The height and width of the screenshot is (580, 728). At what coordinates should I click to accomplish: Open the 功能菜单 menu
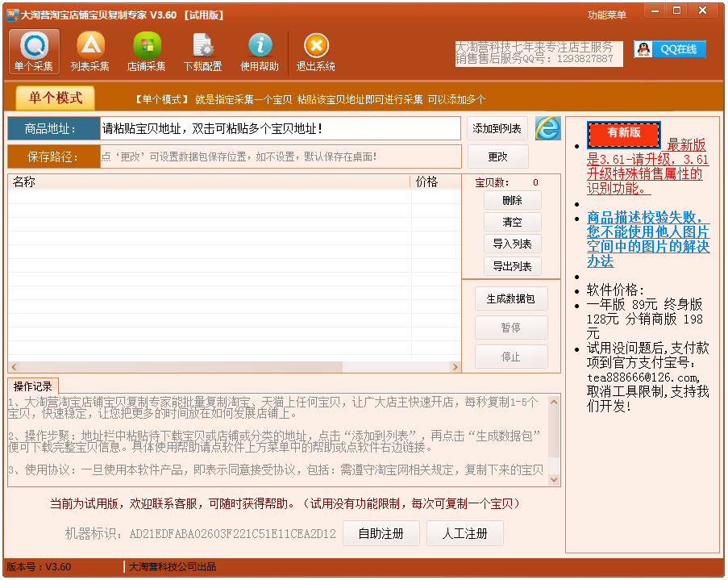(606, 13)
